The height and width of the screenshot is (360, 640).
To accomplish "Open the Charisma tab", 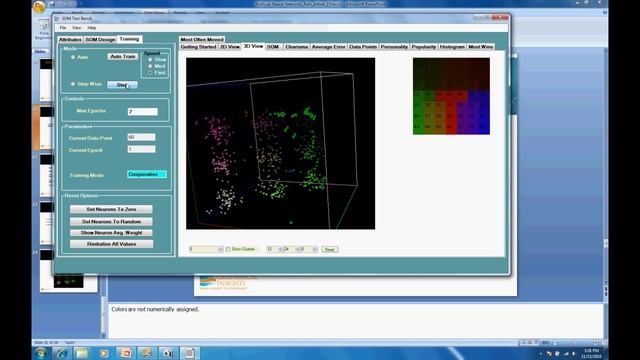I will pyautogui.click(x=297, y=47).
